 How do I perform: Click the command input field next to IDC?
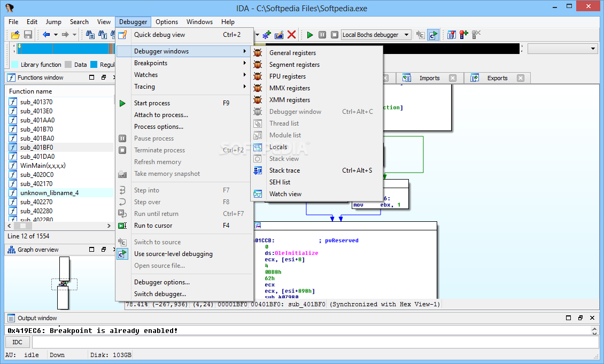pyautogui.click(x=315, y=342)
